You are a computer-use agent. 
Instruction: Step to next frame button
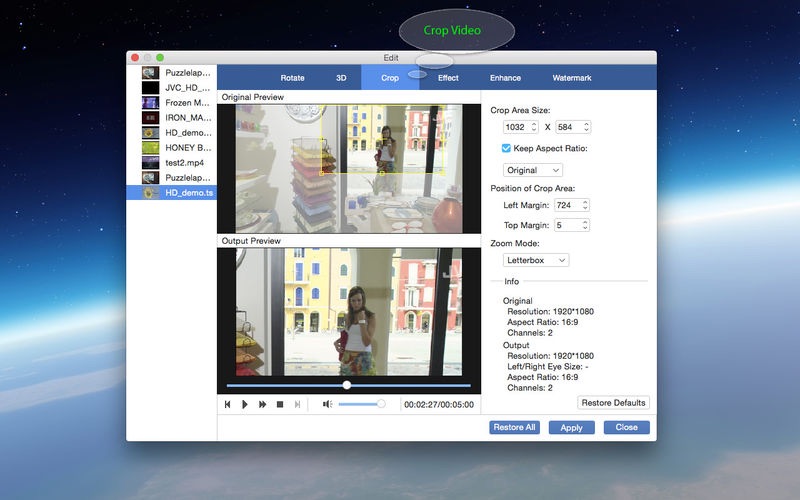point(297,405)
